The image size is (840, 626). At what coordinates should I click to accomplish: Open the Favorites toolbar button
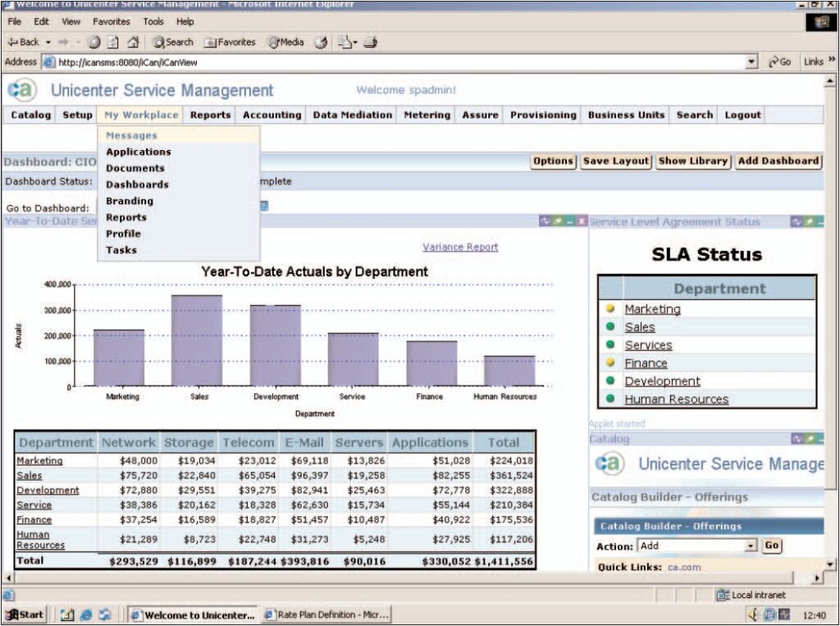pyautogui.click(x=230, y=42)
